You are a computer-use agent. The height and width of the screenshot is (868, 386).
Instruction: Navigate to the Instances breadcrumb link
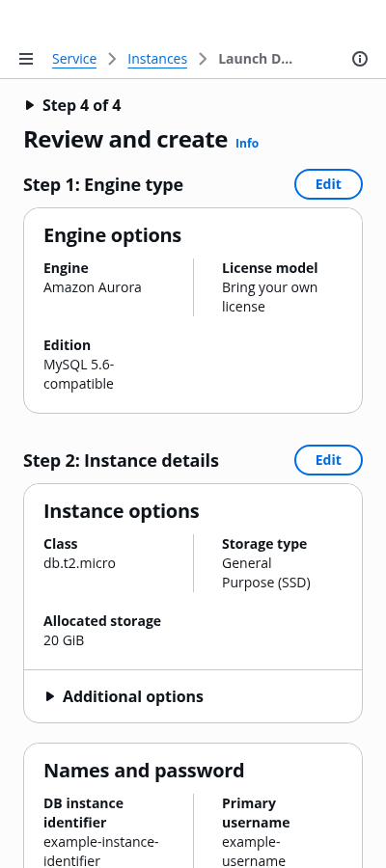pos(157,59)
